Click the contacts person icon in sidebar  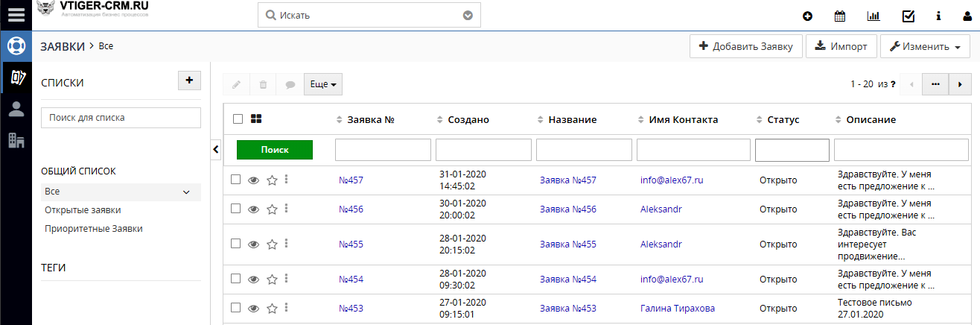pyautogui.click(x=16, y=109)
